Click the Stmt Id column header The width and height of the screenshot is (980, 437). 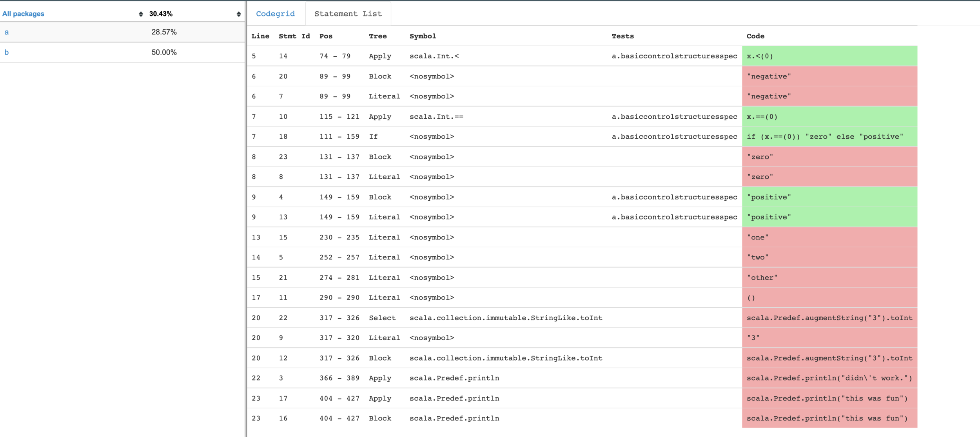294,36
